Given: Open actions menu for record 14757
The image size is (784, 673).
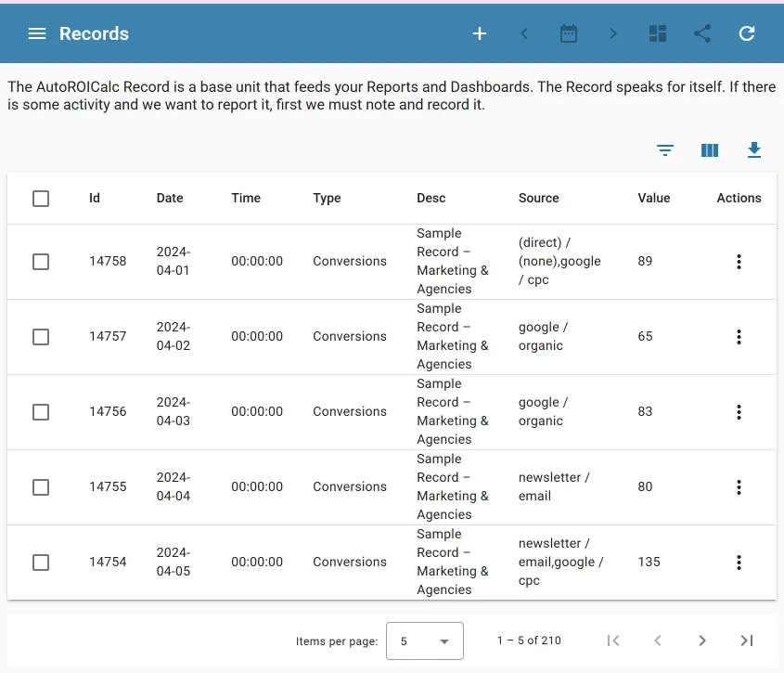Looking at the screenshot, I should click(x=739, y=336).
